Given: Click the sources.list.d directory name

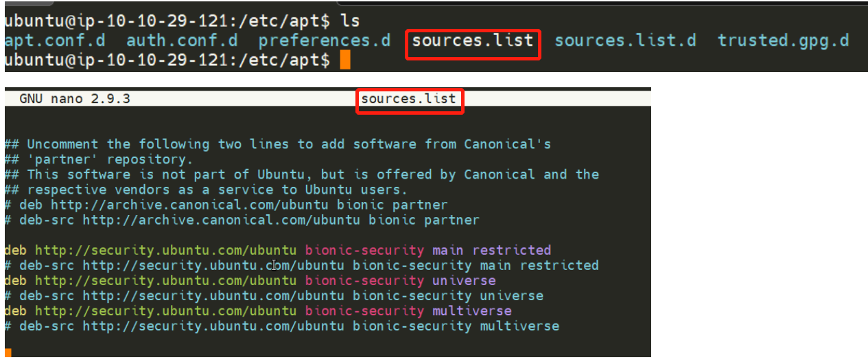Looking at the screenshot, I should pyautogui.click(x=625, y=41).
